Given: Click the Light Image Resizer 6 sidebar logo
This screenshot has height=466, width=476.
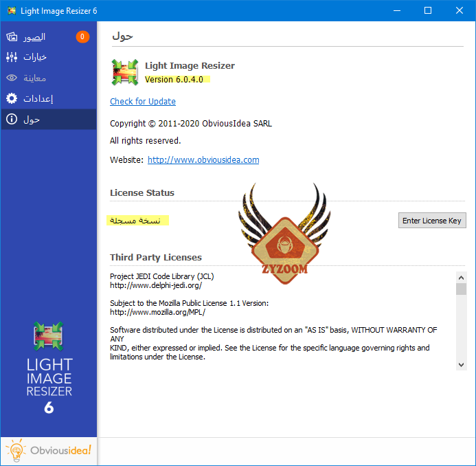Looking at the screenshot, I should pos(49,368).
